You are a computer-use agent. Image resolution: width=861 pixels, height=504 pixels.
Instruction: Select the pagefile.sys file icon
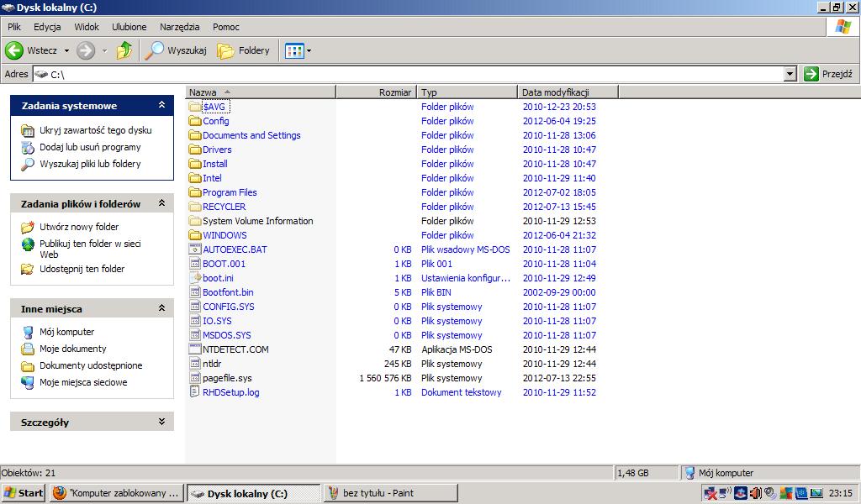(195, 377)
